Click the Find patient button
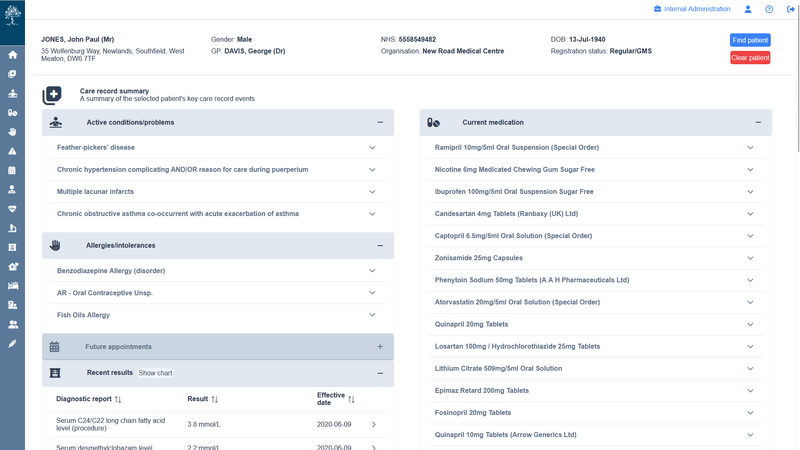Screen dimensions: 800x450 (x=750, y=40)
